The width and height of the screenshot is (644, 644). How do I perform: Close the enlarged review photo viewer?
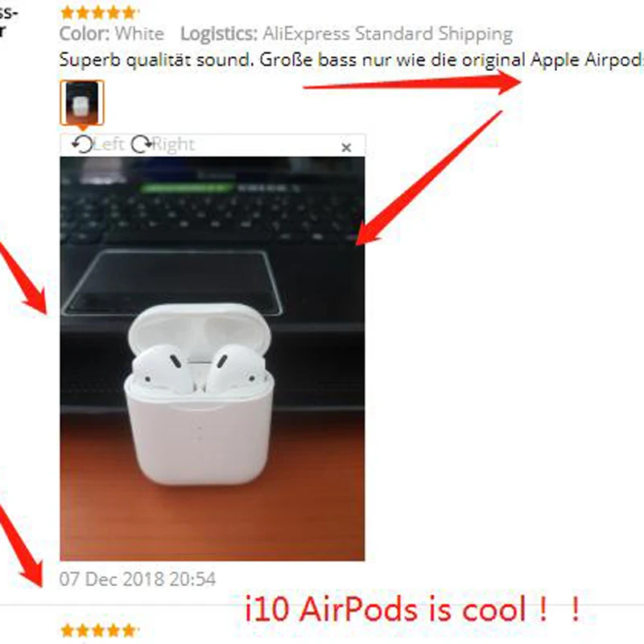point(346,147)
